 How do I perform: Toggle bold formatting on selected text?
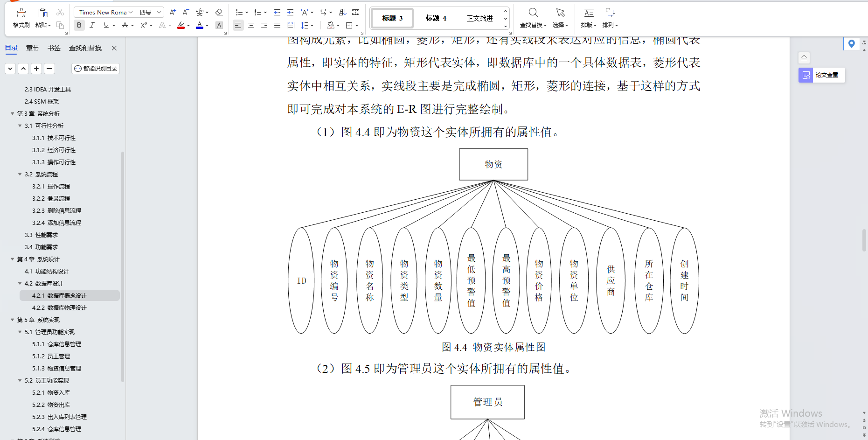click(x=79, y=25)
